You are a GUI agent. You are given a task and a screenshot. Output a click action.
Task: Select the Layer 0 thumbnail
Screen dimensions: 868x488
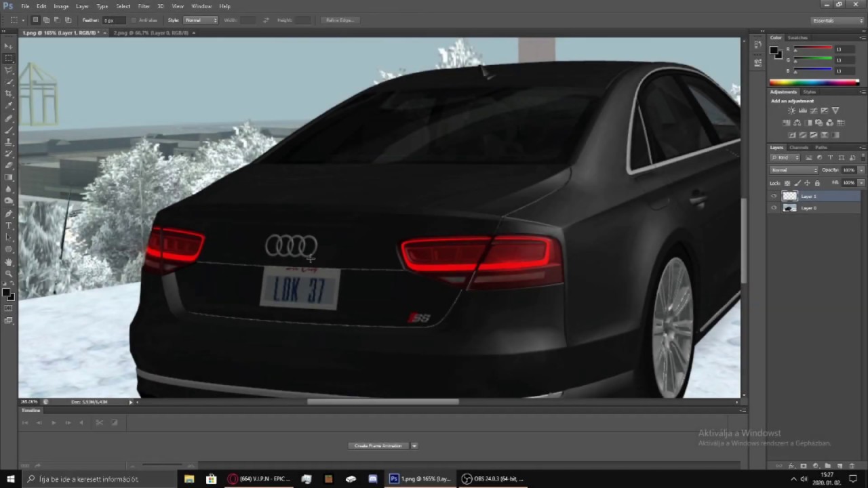pyautogui.click(x=790, y=207)
